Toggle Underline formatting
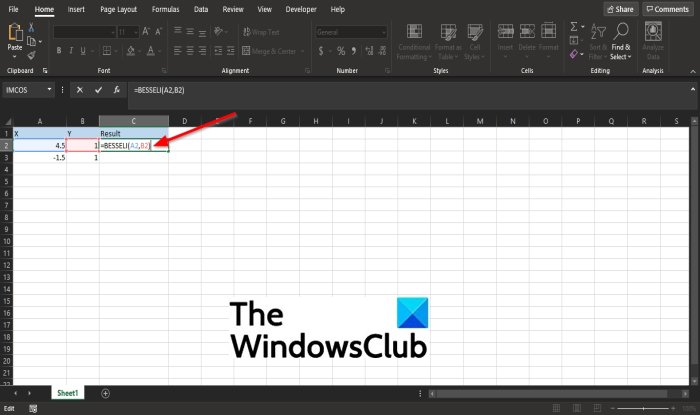 [x=83, y=51]
